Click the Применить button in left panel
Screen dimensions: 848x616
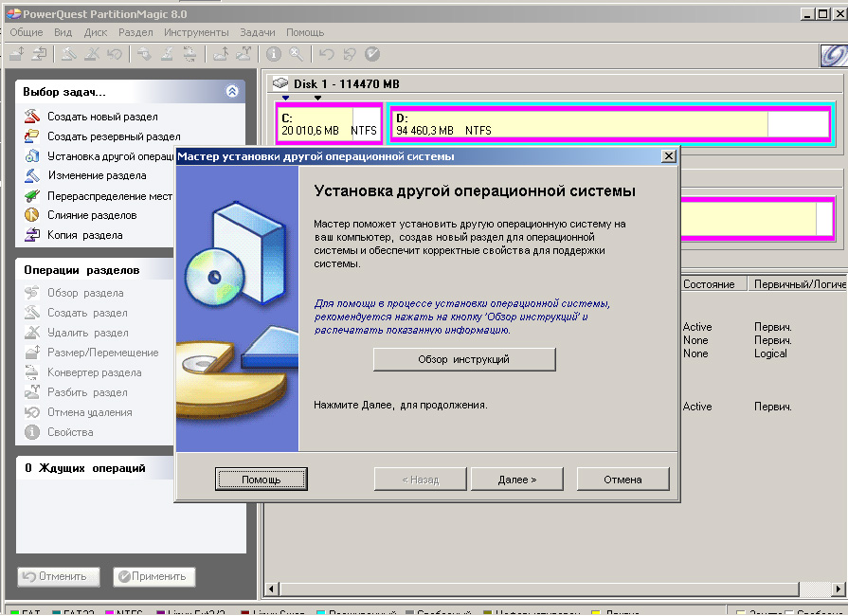coord(154,576)
